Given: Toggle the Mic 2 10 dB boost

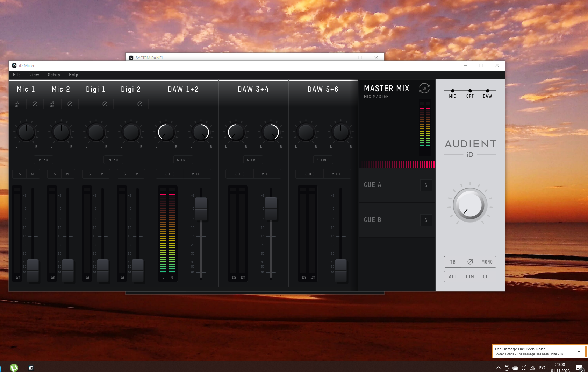Looking at the screenshot, I should pyautogui.click(x=52, y=104).
